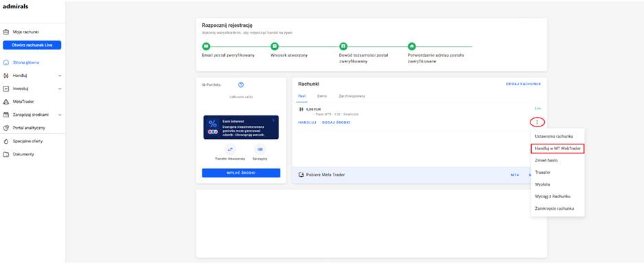The image size is (644, 264).
Task: Click the Otwórz rachunek Live button
Action: [x=32, y=45]
